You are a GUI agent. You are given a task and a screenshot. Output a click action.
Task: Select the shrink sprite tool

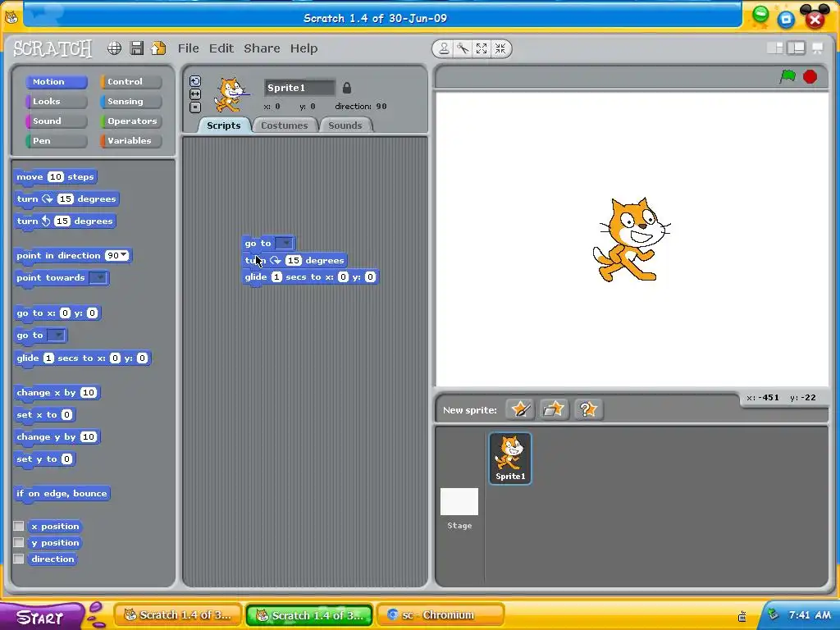click(x=500, y=48)
